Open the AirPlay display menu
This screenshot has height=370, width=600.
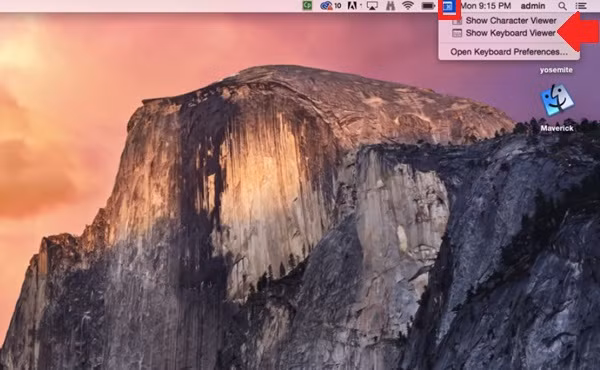coord(372,6)
